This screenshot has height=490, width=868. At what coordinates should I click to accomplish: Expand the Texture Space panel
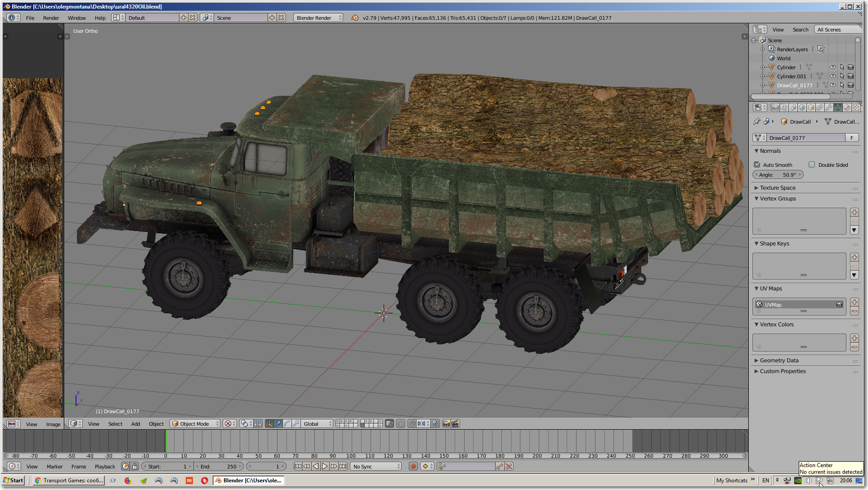(x=756, y=188)
